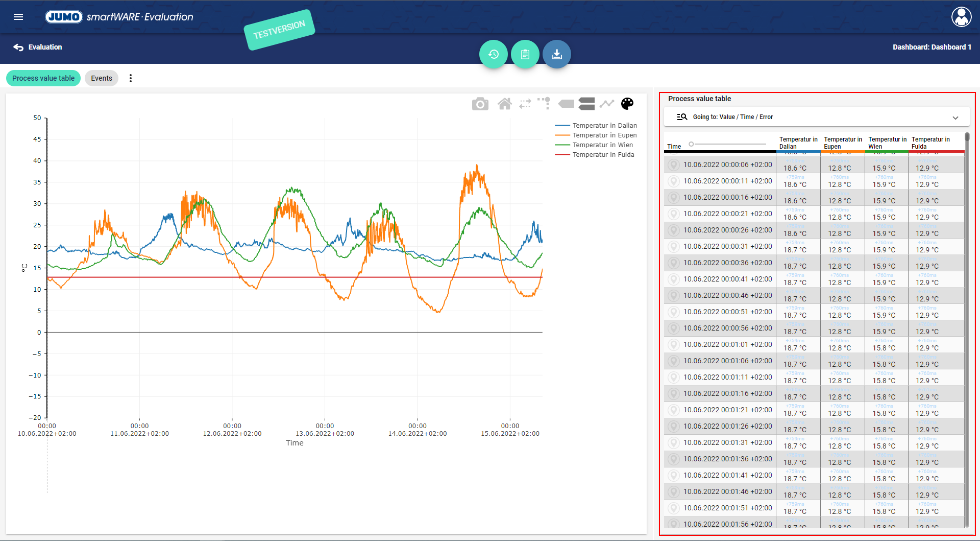
Task: Click the line-chart trace icon
Action: point(606,104)
